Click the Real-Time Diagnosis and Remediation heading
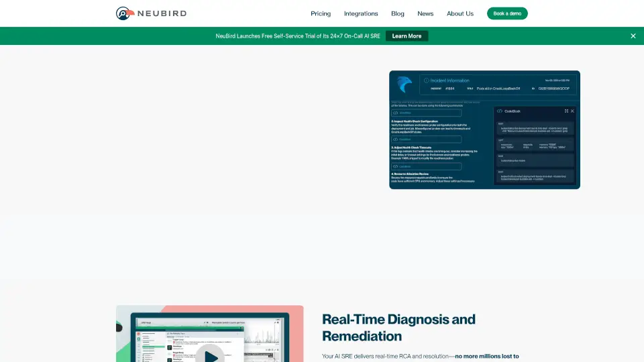Viewport: 644px width, 362px height. [398, 327]
